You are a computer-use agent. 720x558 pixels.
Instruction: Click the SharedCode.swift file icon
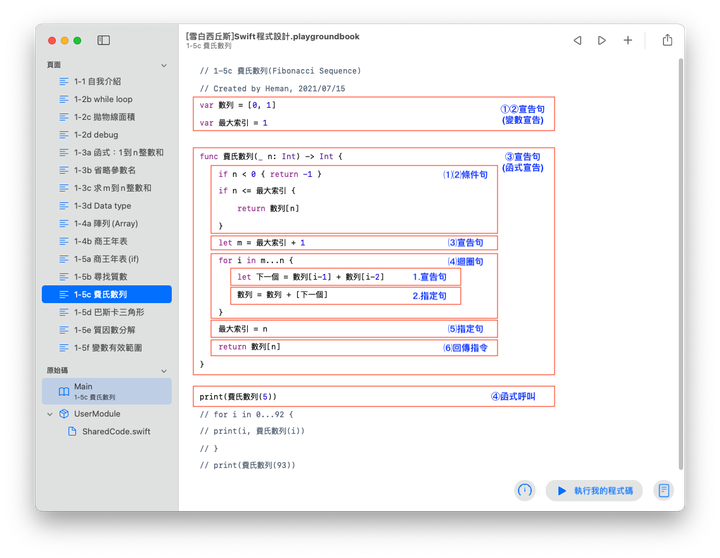pos(72,432)
